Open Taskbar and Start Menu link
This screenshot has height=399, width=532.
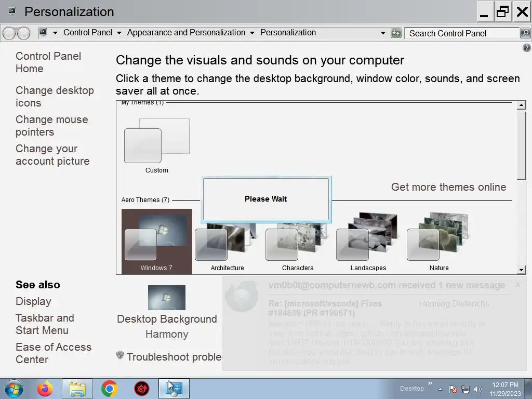click(x=45, y=324)
